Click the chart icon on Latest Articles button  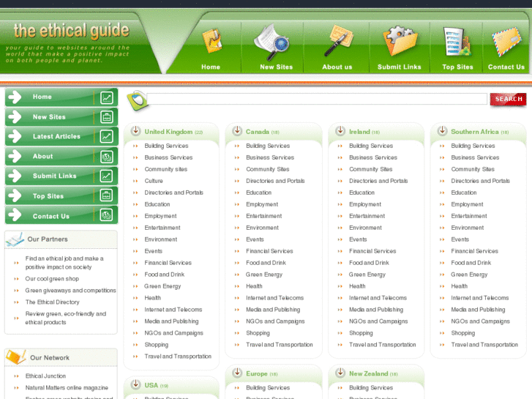[107, 136]
